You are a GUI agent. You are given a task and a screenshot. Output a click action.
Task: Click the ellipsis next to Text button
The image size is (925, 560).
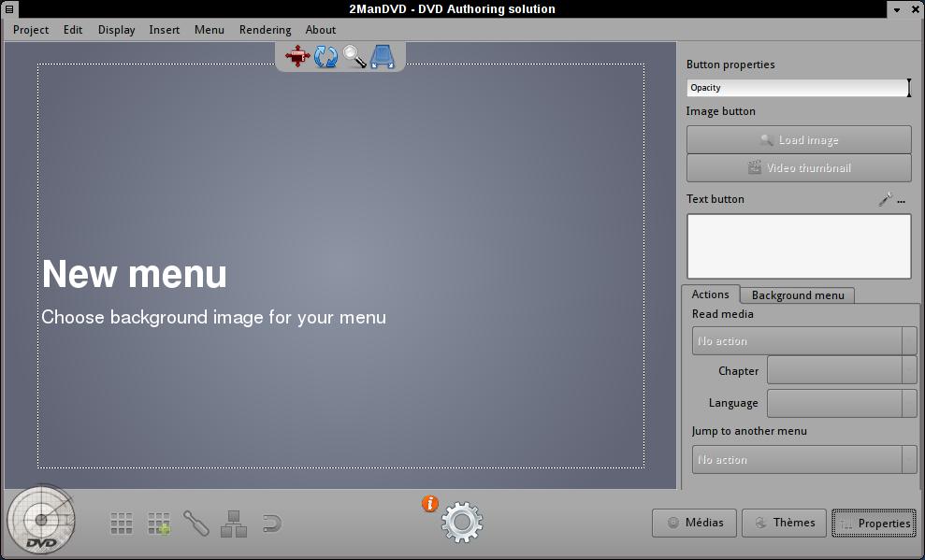[x=902, y=202]
